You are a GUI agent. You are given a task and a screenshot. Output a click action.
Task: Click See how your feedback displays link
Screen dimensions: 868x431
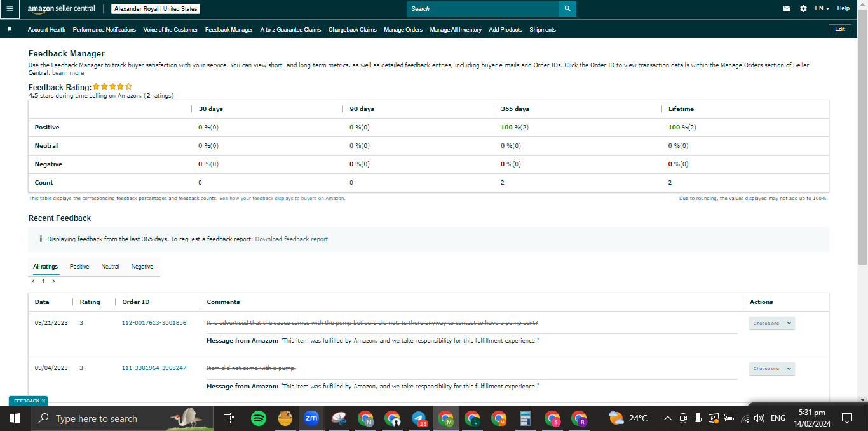pyautogui.click(x=282, y=199)
